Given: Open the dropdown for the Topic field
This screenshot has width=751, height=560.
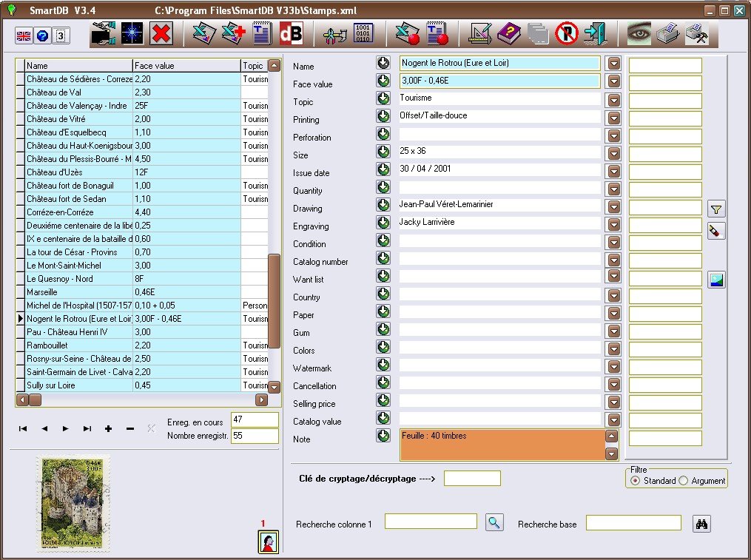Looking at the screenshot, I should (613, 98).
